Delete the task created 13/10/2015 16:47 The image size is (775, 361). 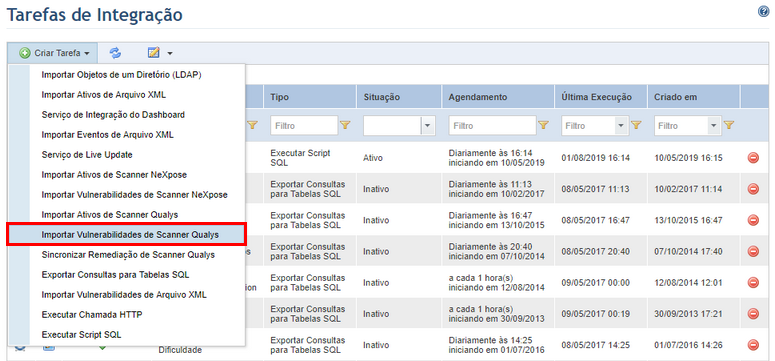[x=753, y=220]
